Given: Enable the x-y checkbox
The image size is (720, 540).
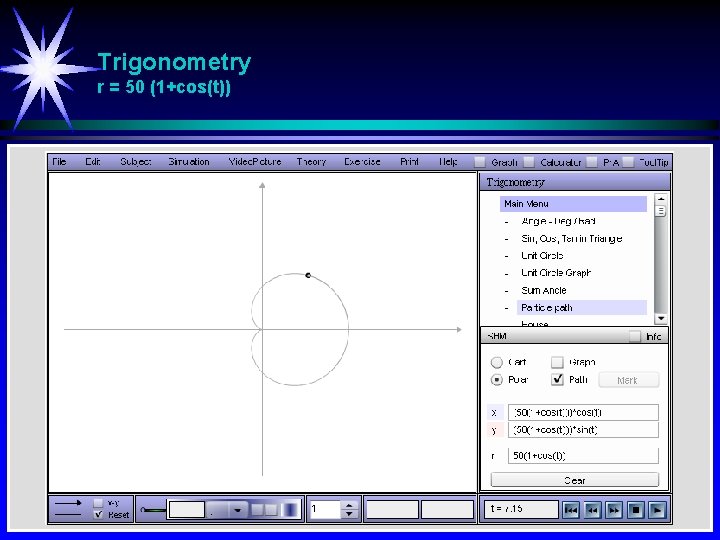Looking at the screenshot, I should point(98,503).
